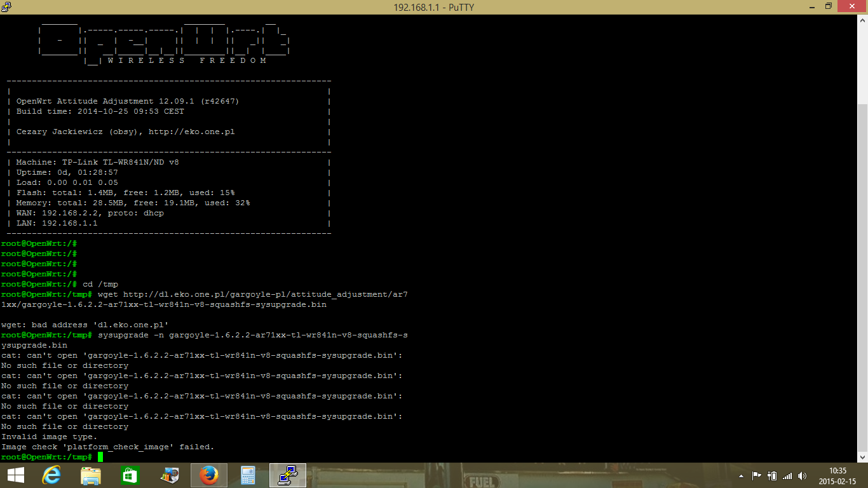Click the scrollbar track above the thumb
This screenshot has height=488, width=868.
tap(862, 64)
